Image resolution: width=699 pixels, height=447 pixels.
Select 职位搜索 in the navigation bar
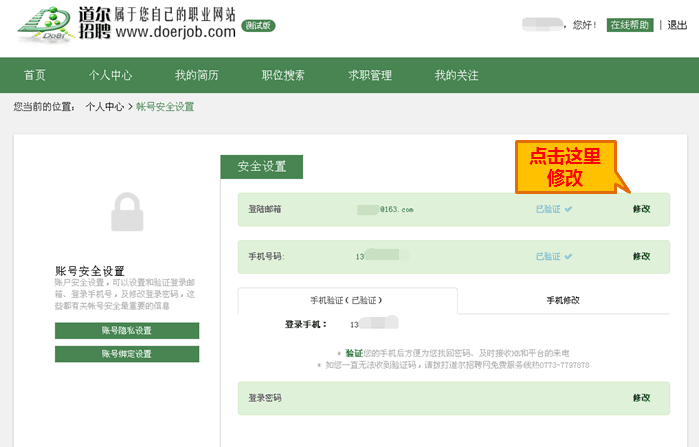pos(283,75)
